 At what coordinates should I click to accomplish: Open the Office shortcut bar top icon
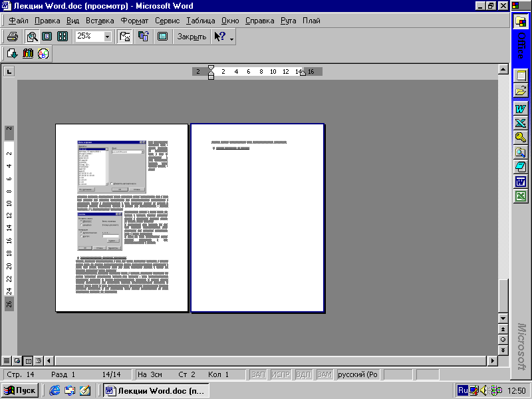pyautogui.click(x=521, y=22)
